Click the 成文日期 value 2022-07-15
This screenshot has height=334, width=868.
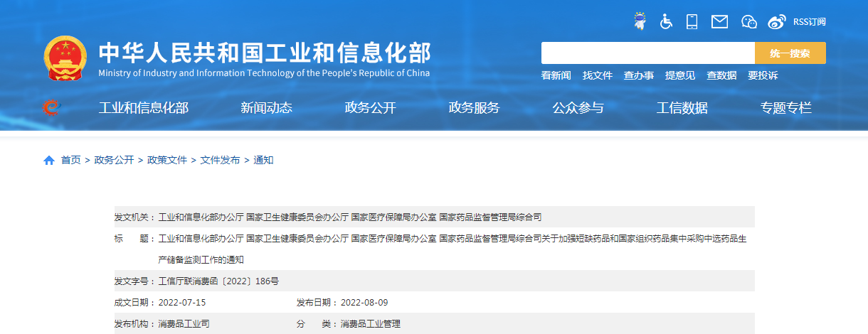tap(182, 303)
